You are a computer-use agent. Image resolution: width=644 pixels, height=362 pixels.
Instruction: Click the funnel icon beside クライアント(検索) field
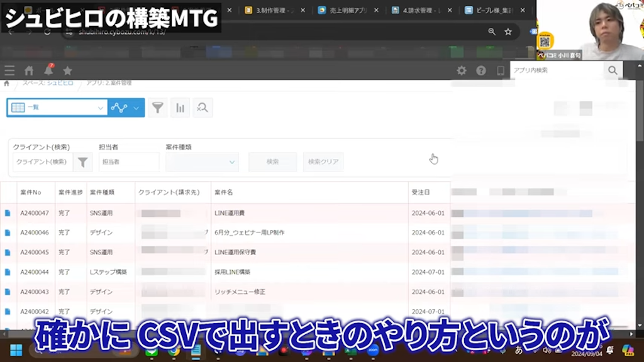(82, 162)
